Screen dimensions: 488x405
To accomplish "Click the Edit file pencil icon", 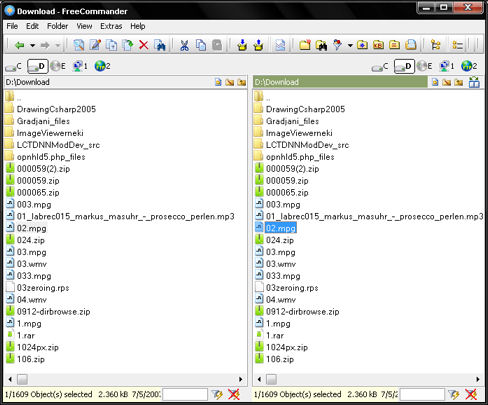I will coord(95,45).
